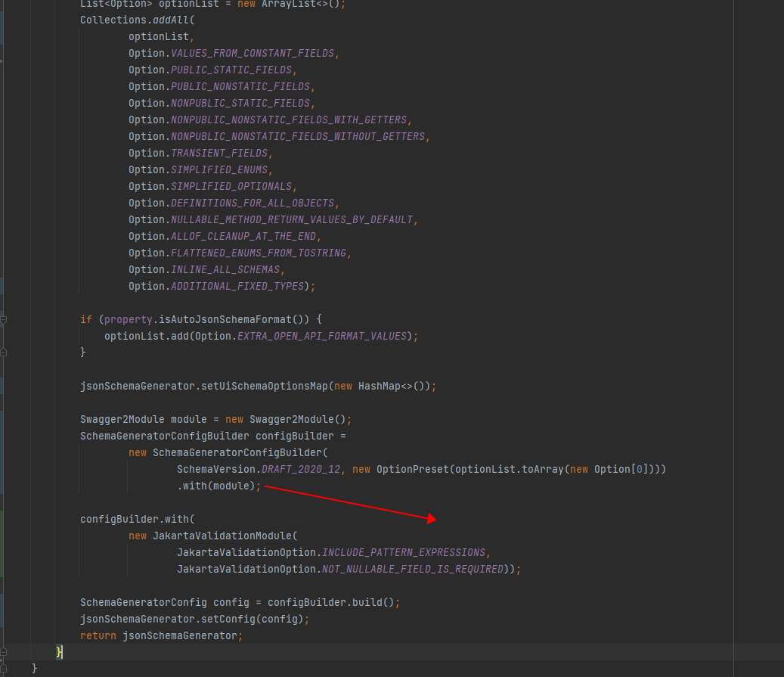This screenshot has width=784, height=677.
Task: Click the return jsonSchemaGenerator statement
Action: click(x=162, y=635)
